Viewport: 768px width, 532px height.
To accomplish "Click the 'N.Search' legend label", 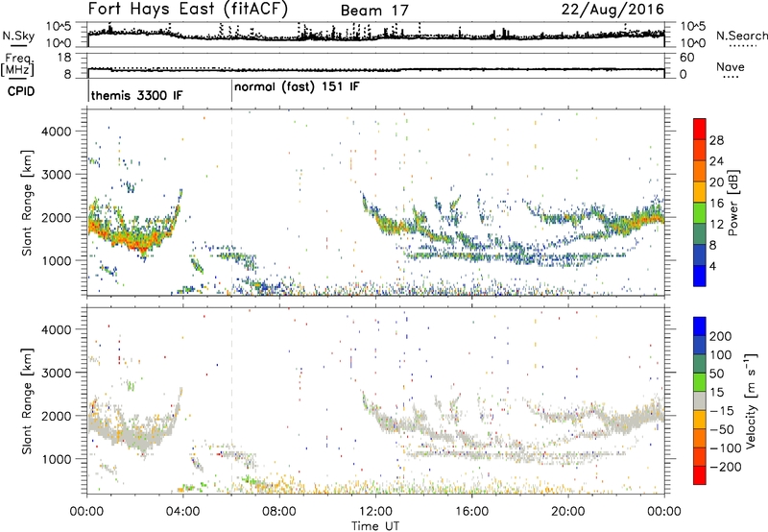I will 742,36.
